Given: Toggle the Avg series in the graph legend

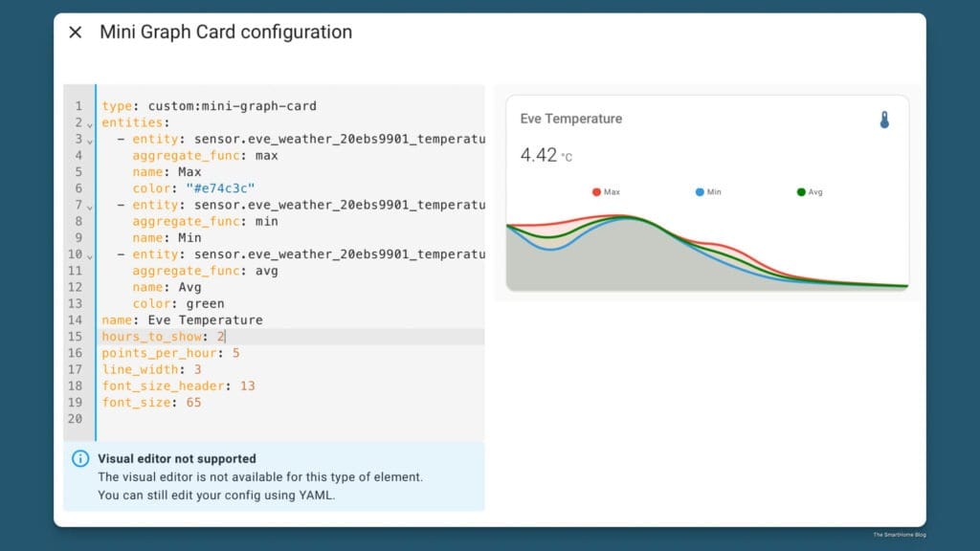Looking at the screenshot, I should pyautogui.click(x=812, y=191).
